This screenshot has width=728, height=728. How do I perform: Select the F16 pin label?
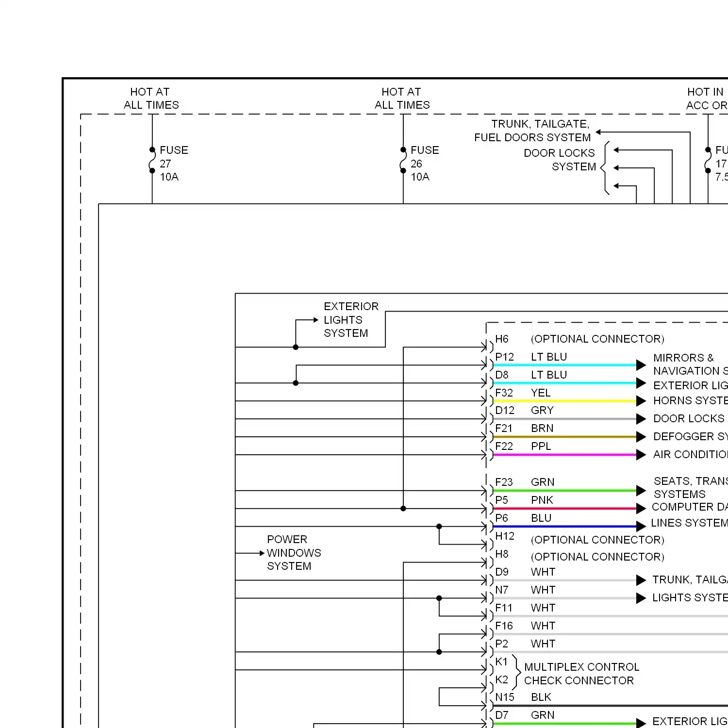point(504,626)
